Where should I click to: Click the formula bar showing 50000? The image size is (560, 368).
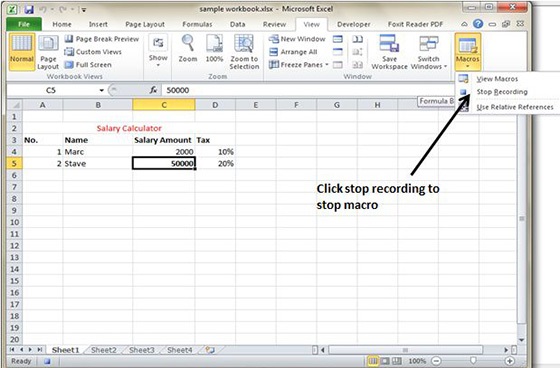pos(307,90)
